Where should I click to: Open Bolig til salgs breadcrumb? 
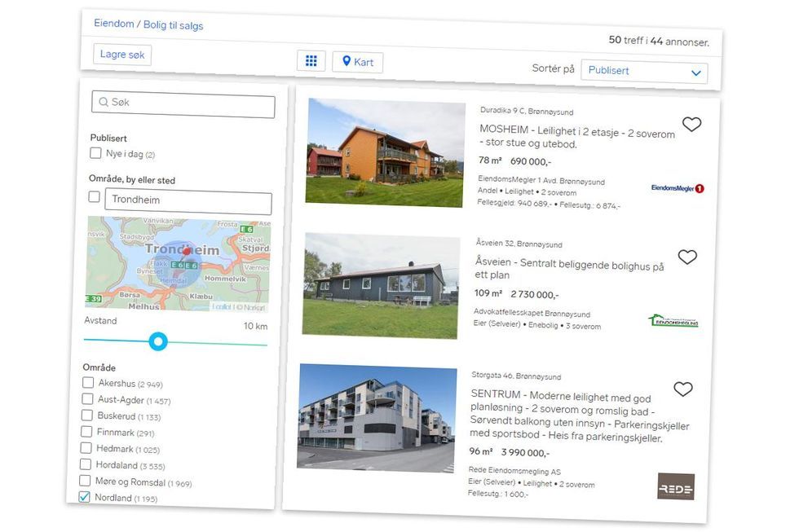[174, 25]
